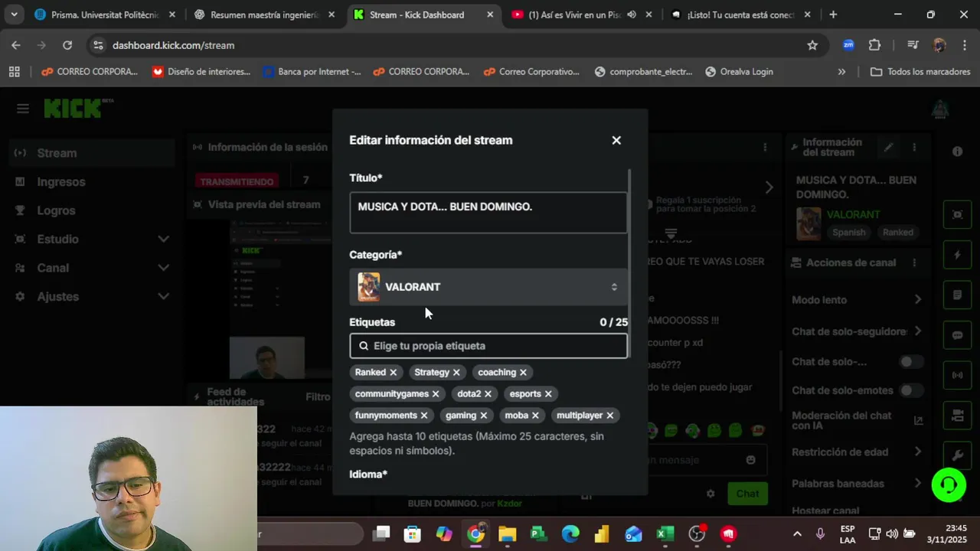Remove the funnymoments tag

[424, 415]
